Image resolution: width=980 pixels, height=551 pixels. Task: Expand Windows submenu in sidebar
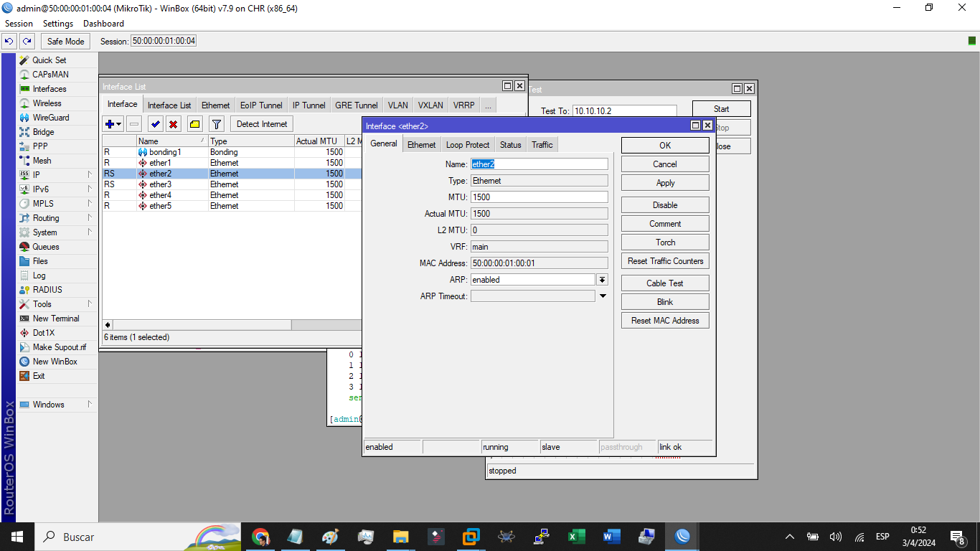(x=90, y=405)
